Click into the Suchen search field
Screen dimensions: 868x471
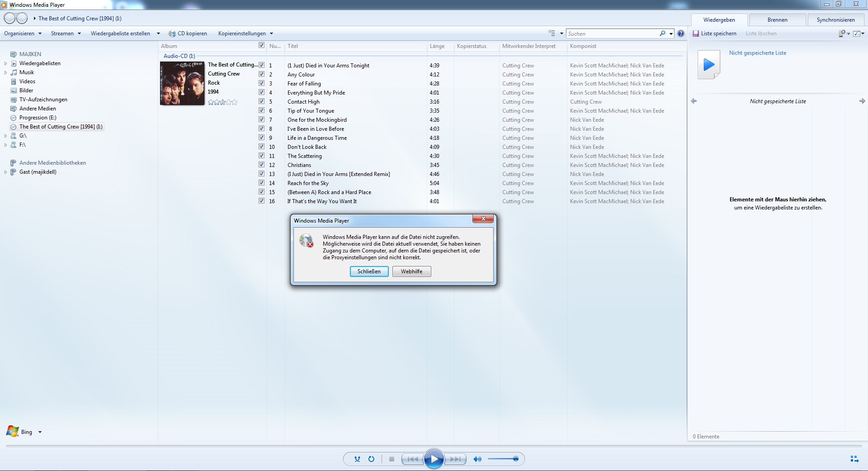(x=612, y=33)
